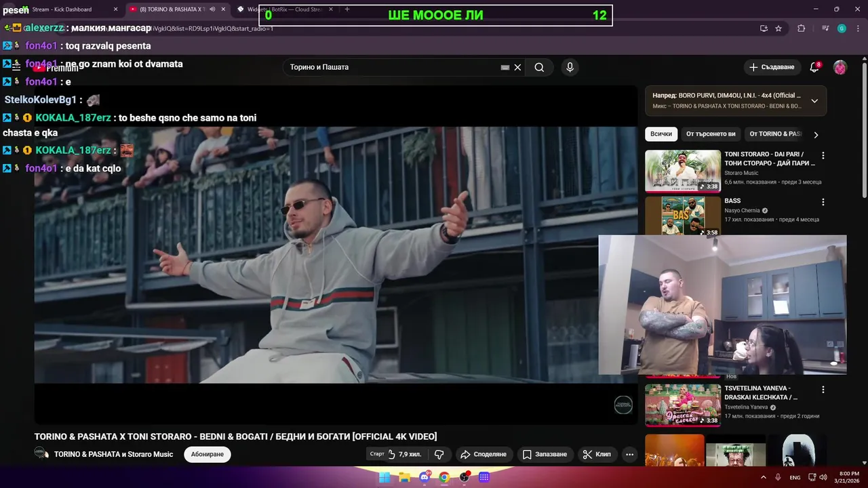This screenshot has width=868, height=488.
Task: Open the YouTube account avatar menu
Action: 840,67
